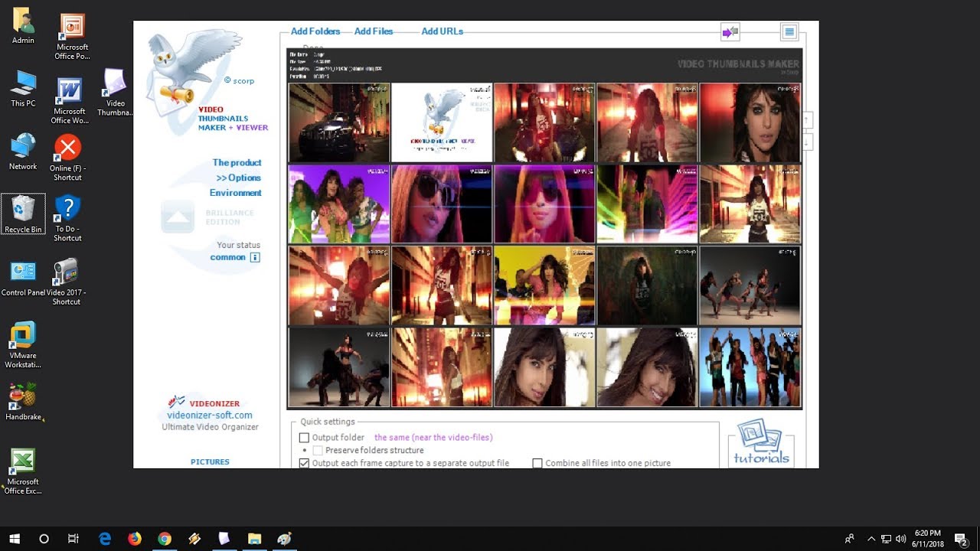The height and width of the screenshot is (551, 980).
Task: Open the Add URLs tab
Action: 442,31
